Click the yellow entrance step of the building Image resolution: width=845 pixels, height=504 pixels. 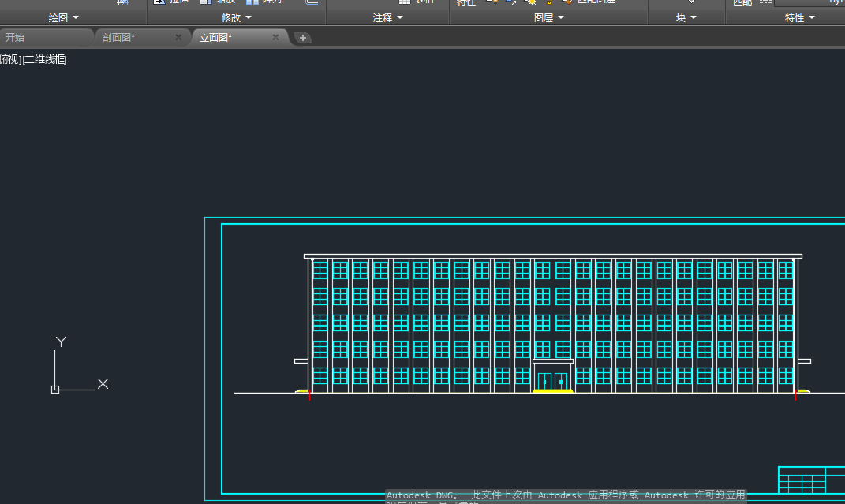pos(552,391)
